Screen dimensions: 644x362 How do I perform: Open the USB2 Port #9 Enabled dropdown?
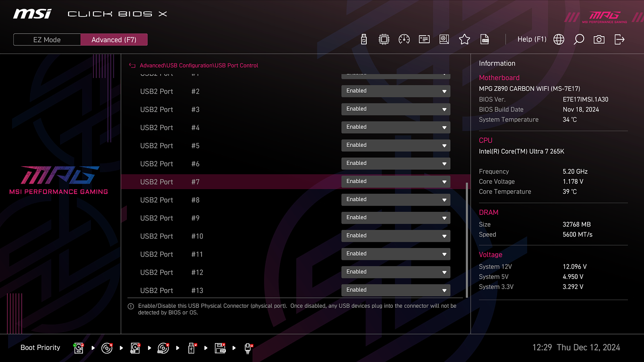pyautogui.click(x=396, y=218)
